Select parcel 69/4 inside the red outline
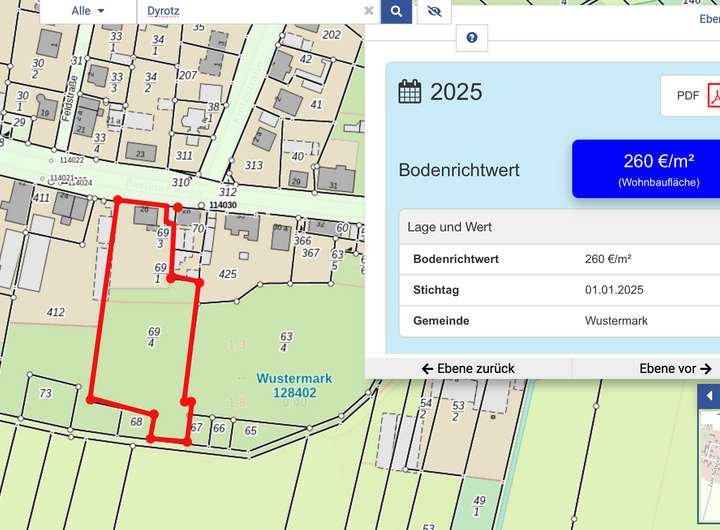Screen dimensions: 720x530 152,337
